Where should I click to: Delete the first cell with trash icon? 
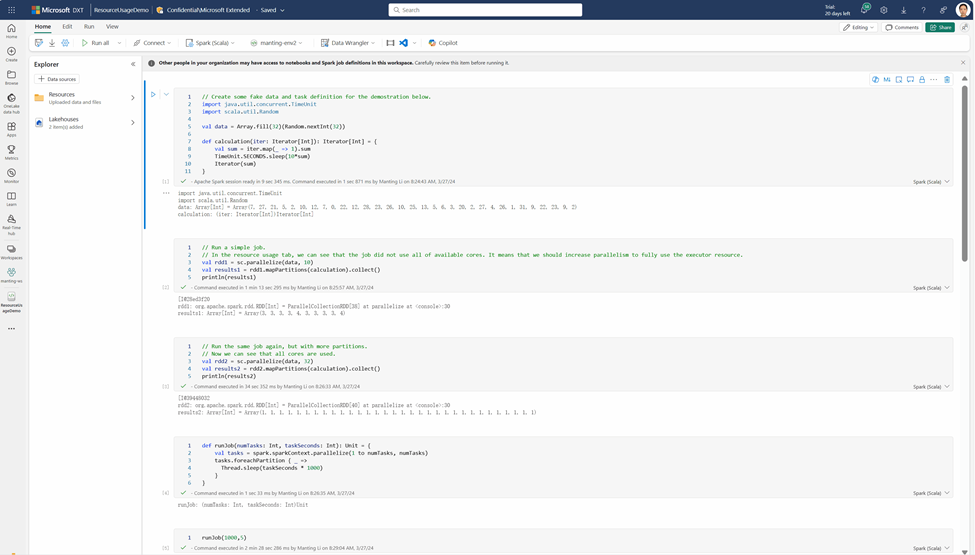click(x=947, y=80)
